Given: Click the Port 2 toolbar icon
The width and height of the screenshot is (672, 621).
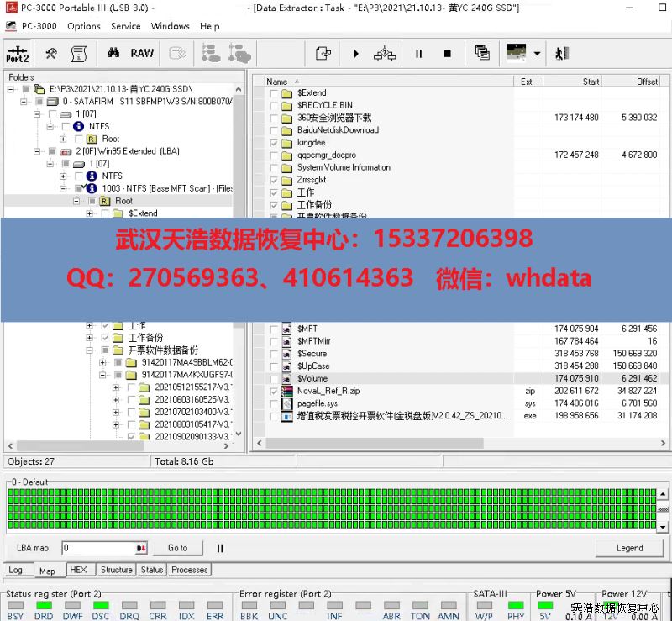Looking at the screenshot, I should pyautogui.click(x=18, y=53).
